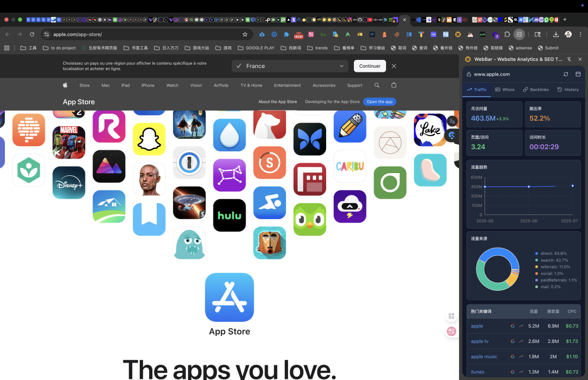Click the swimmer MySwimPro app icon
This screenshot has width=588, height=380.
[269, 203]
